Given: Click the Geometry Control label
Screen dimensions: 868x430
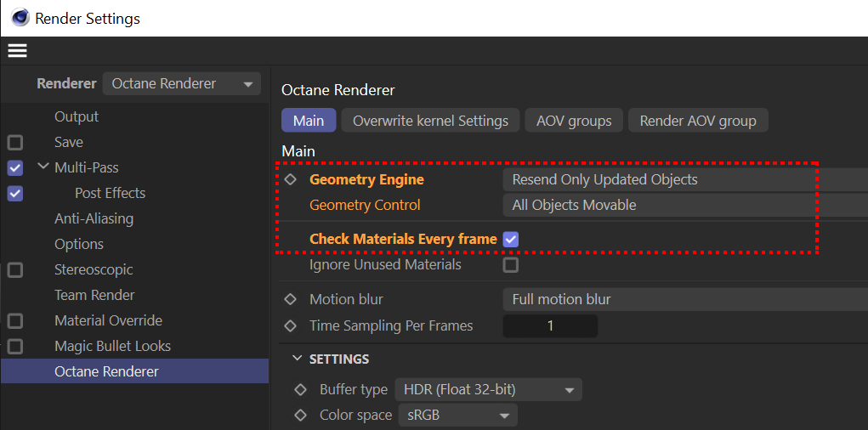Looking at the screenshot, I should [366, 205].
